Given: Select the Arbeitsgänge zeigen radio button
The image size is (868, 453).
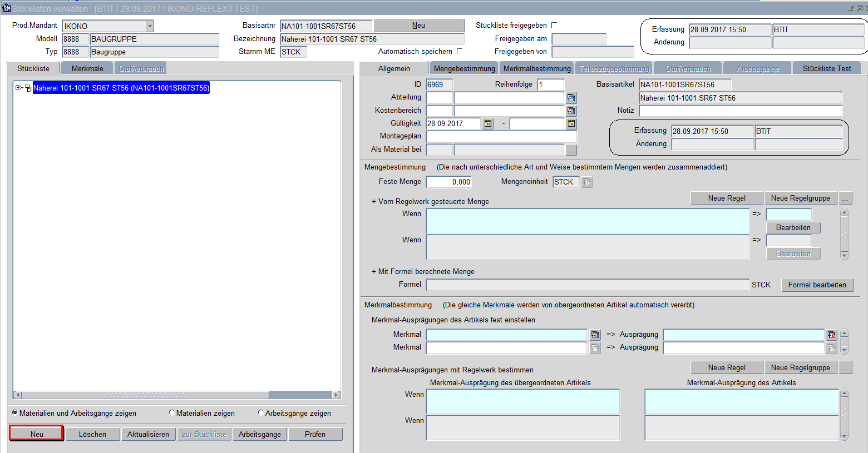Looking at the screenshot, I should 261,412.
